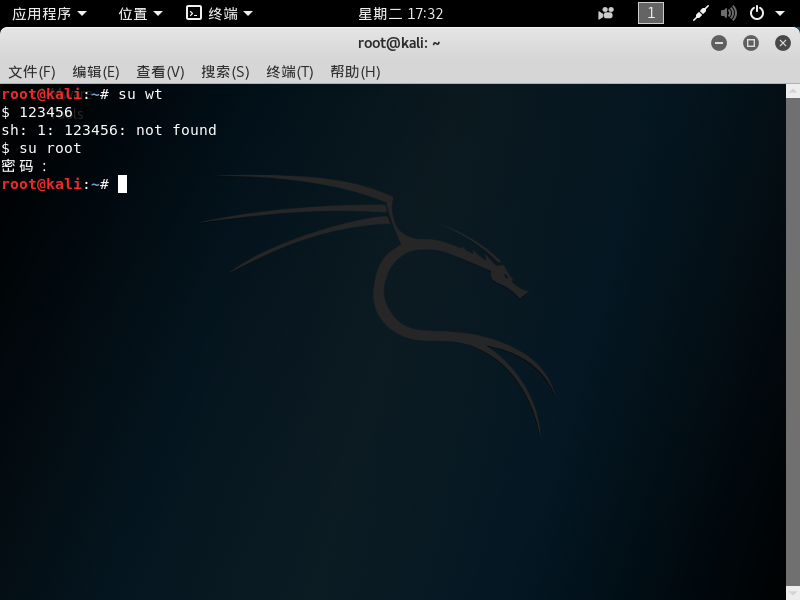Screen dimensions: 800x600
Task: Click the camera recorder icon in top bar
Action: [606, 13]
